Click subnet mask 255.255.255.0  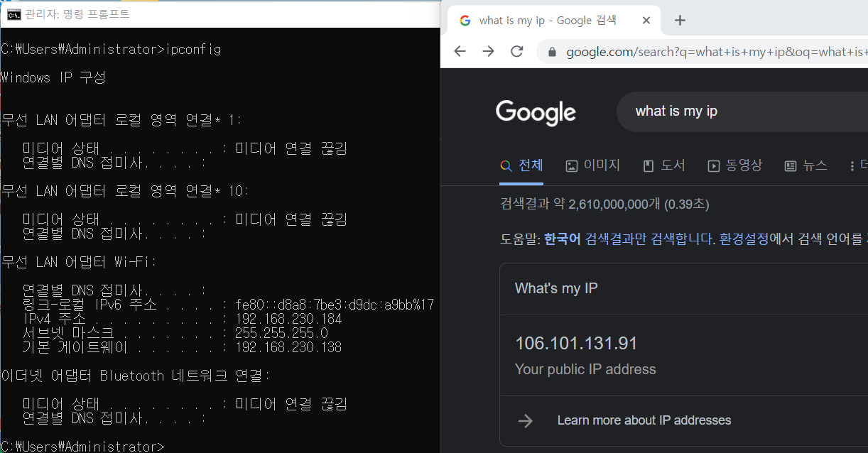(x=281, y=333)
